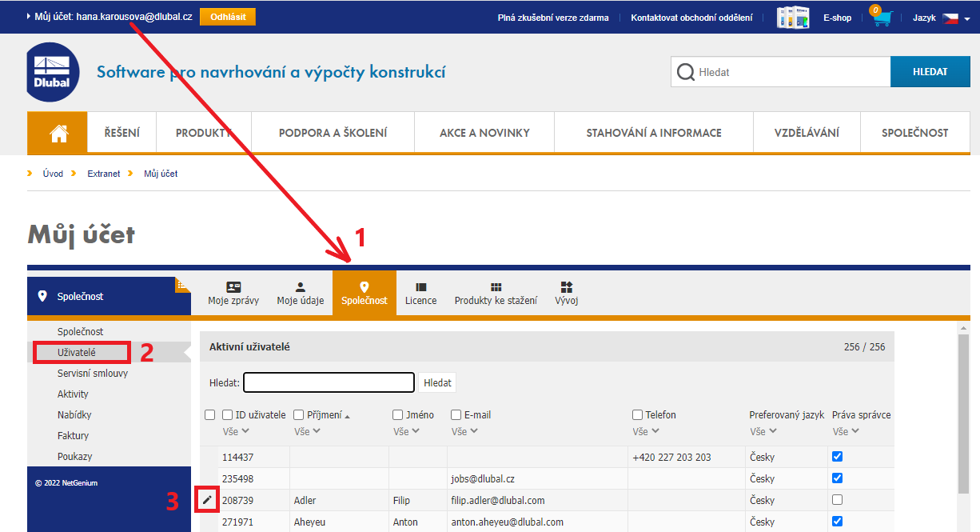Uncheck admin rights for user 114437

tap(837, 456)
